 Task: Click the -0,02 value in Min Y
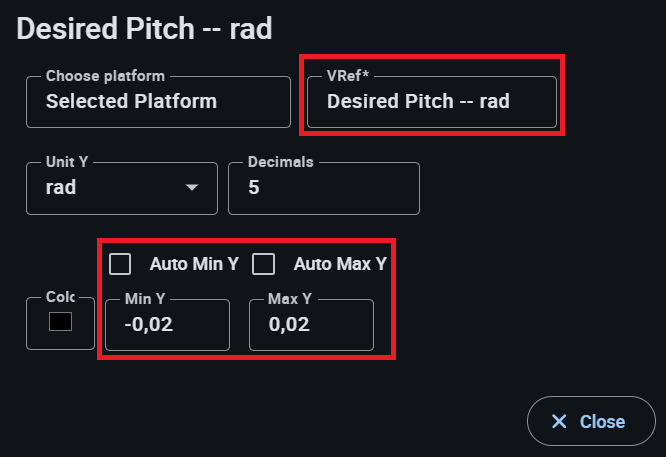(x=146, y=325)
